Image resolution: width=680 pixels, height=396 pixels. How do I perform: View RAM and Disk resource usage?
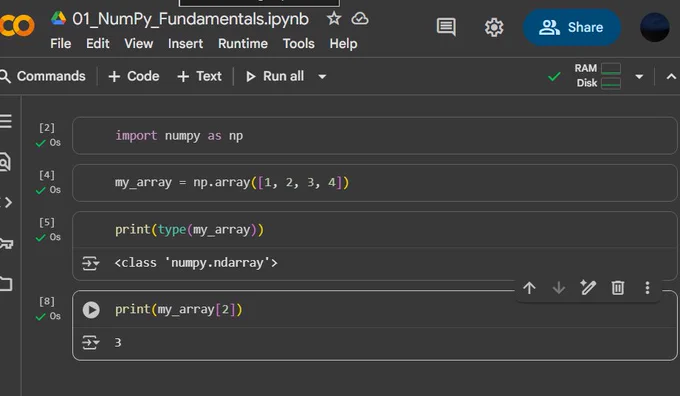pyautogui.click(x=598, y=76)
